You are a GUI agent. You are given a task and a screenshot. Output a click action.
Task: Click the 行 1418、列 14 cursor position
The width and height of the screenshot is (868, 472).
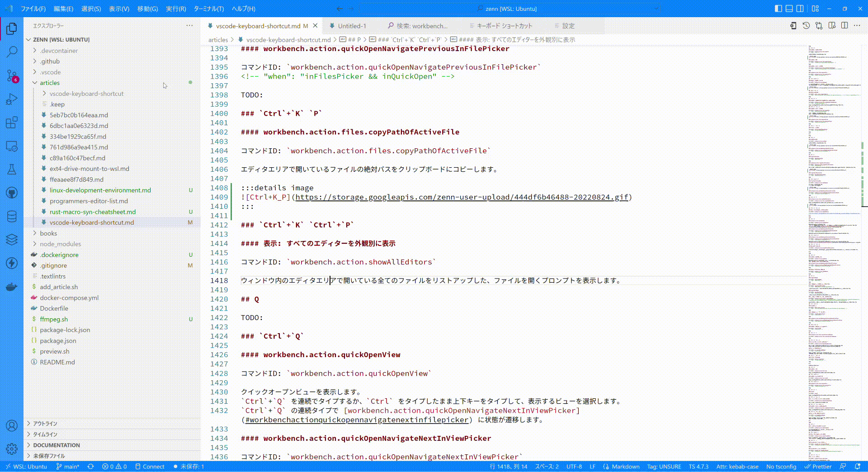[x=508, y=467]
